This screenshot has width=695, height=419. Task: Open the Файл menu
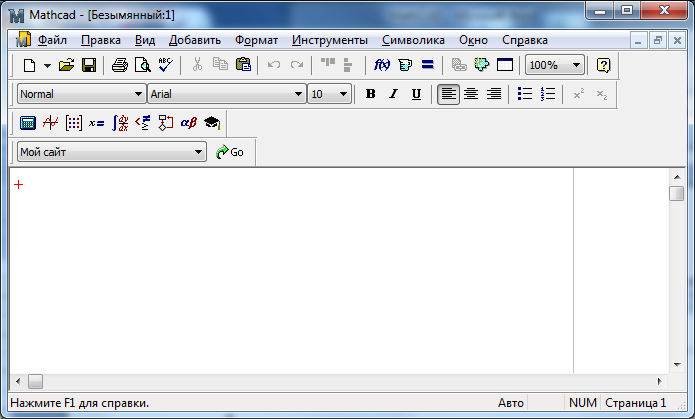tap(52, 40)
